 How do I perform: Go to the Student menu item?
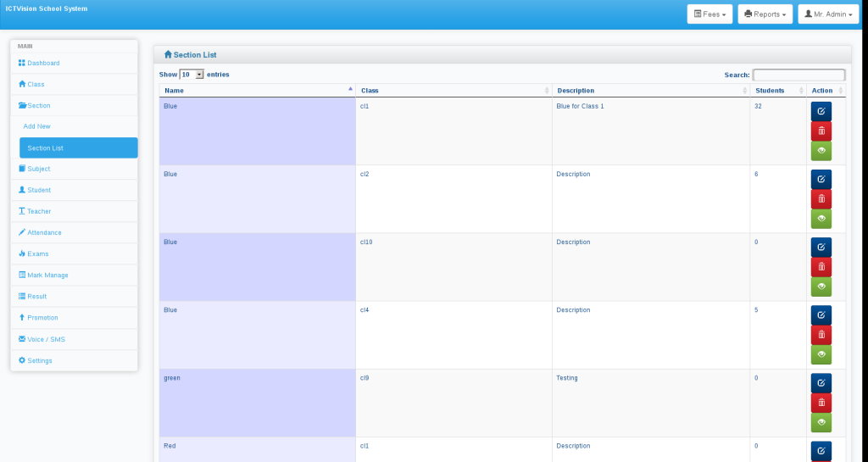[75, 190]
